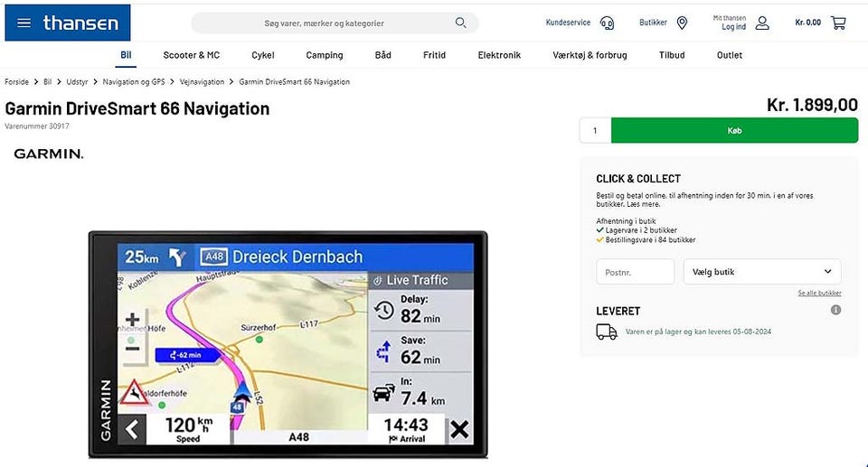
Task: Expand the Vælg butik dropdown
Action: coord(762,272)
